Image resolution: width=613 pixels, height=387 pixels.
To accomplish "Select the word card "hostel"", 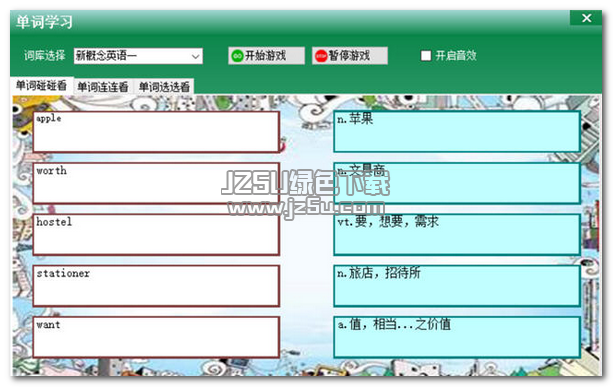I will pos(156,235).
